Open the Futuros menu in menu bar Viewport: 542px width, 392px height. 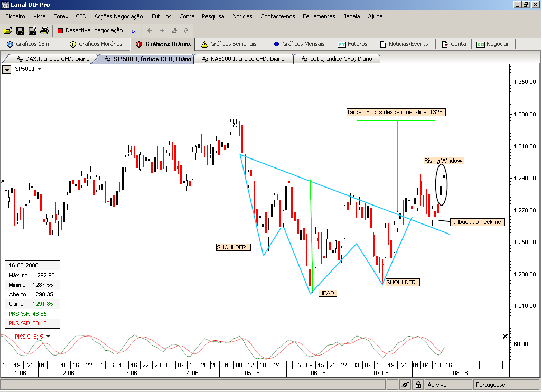162,16
